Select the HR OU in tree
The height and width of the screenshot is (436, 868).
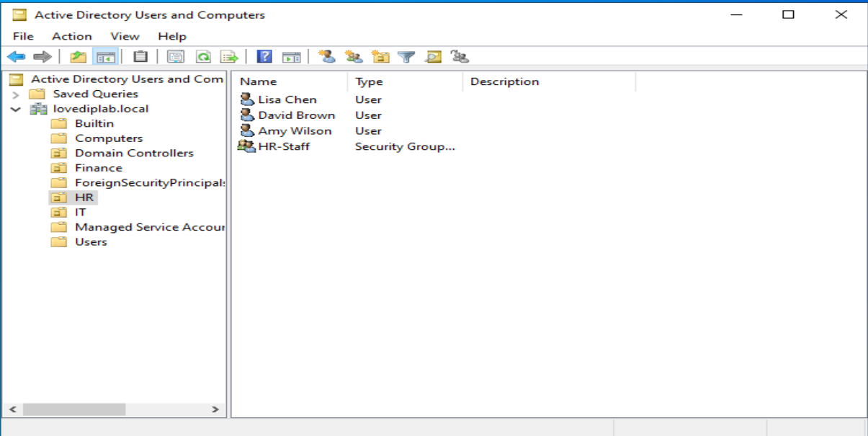click(x=84, y=197)
